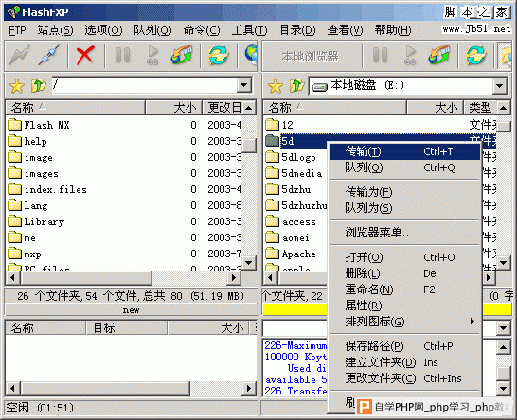The image size is (517, 420).
Task: Select the lang folder row
Action: coord(124,205)
